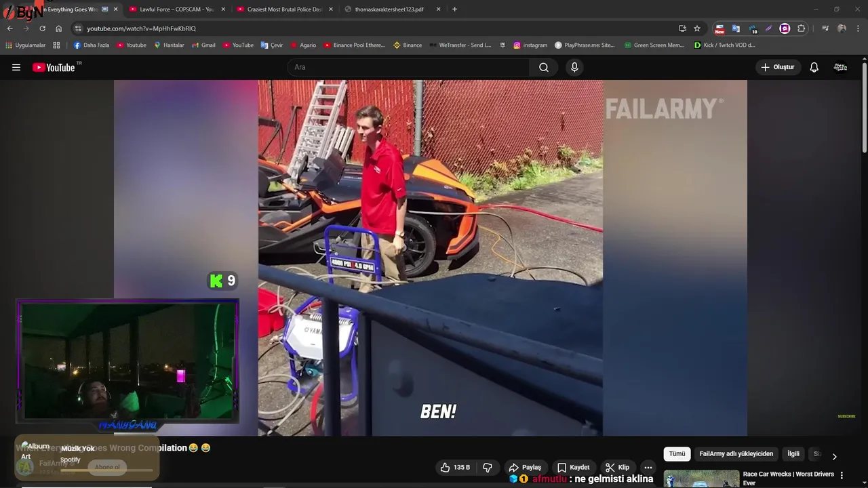Open the Kick / Twitch VOD bookmark
The image size is (868, 488).
pyautogui.click(x=724, y=45)
